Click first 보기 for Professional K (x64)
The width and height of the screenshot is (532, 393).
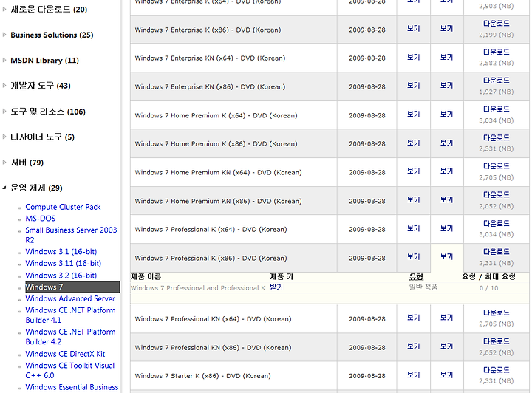(413, 229)
